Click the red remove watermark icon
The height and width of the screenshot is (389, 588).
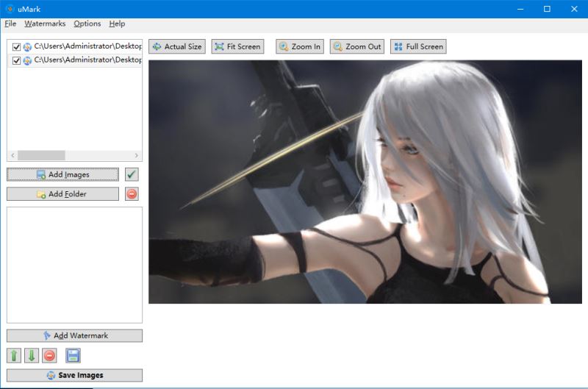tap(49, 356)
